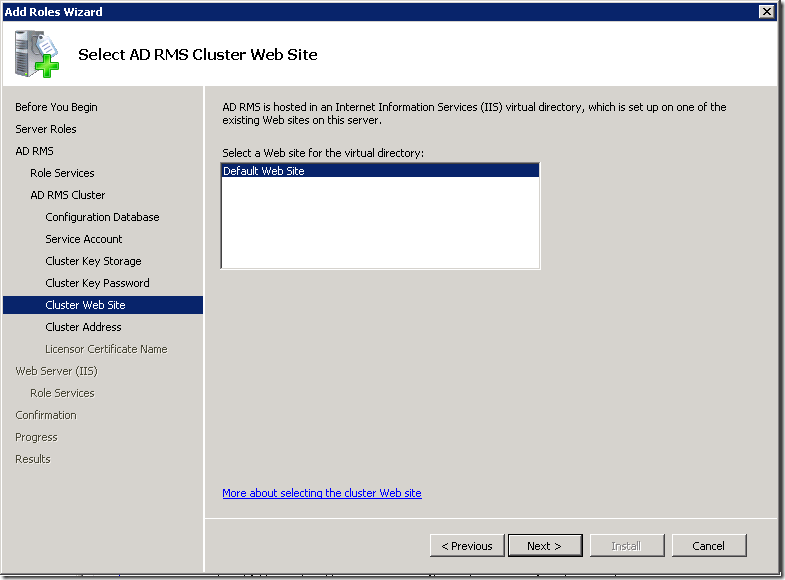Click the 'Select a Web site for the virtual directory' label
The height and width of the screenshot is (580, 785).
(x=323, y=153)
